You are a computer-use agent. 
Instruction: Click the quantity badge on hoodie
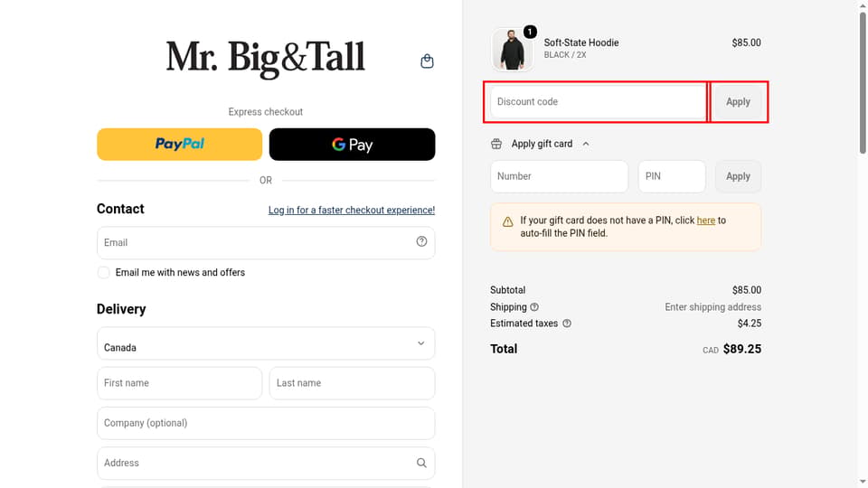530,33
